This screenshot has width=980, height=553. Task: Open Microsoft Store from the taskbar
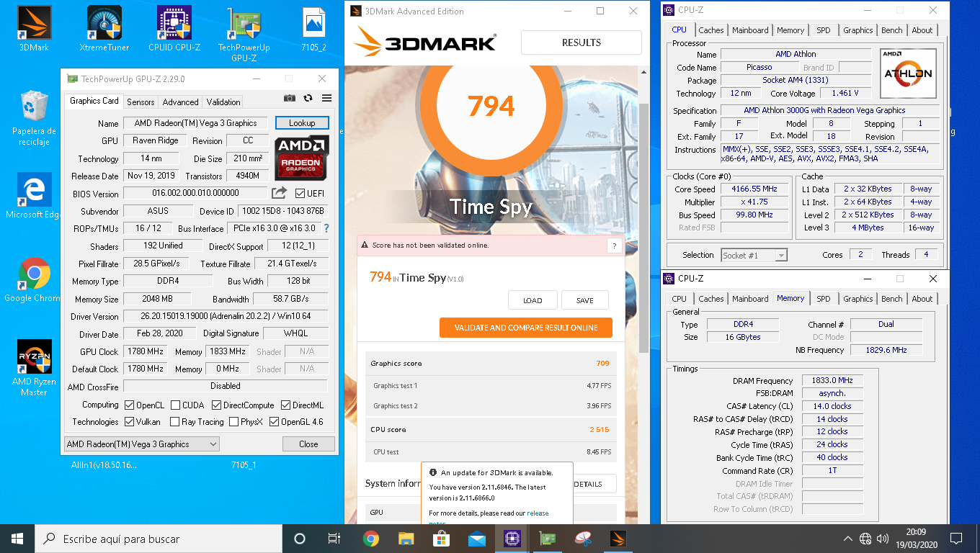(x=441, y=539)
